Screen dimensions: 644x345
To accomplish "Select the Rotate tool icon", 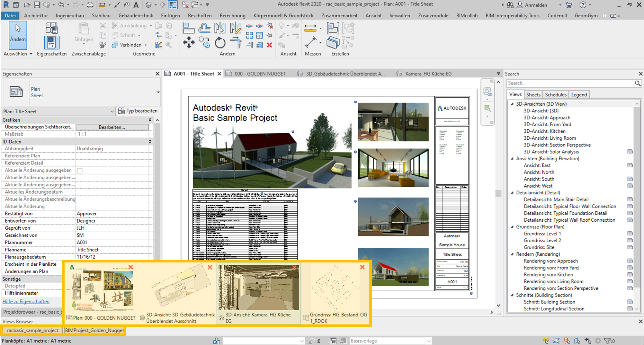I will [x=220, y=42].
